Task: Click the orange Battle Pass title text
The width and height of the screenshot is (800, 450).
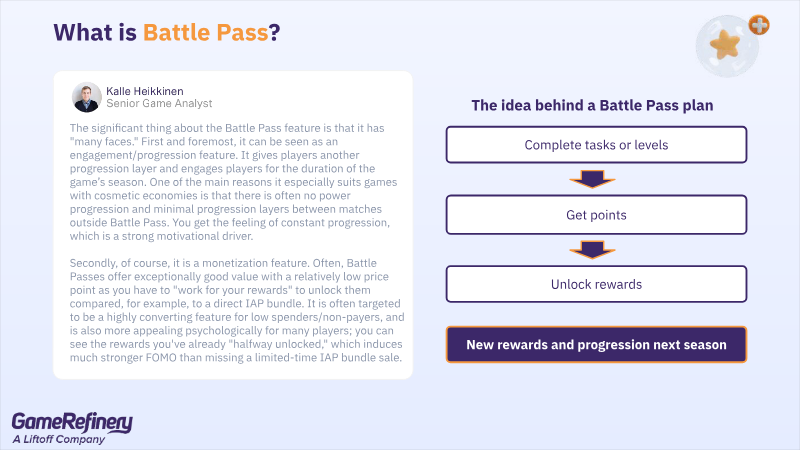Action: tap(205, 32)
